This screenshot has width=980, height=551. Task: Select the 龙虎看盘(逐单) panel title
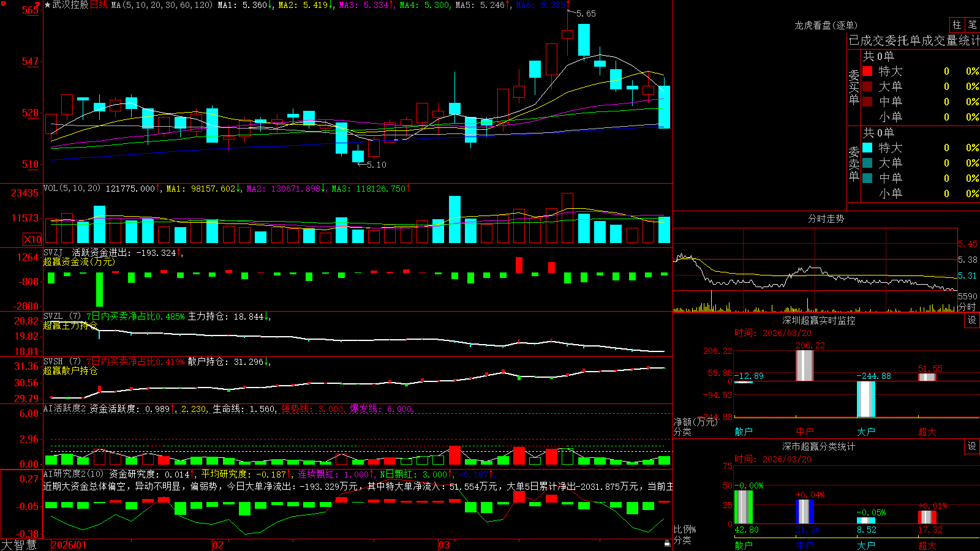coord(826,25)
